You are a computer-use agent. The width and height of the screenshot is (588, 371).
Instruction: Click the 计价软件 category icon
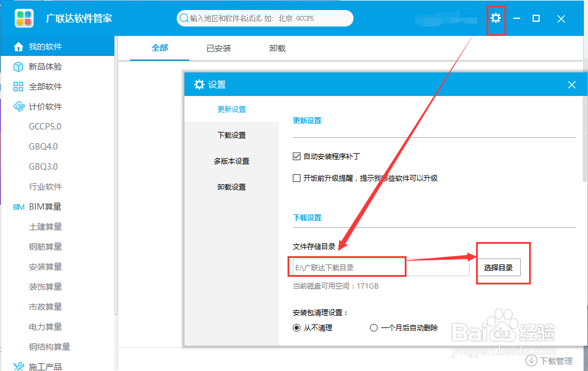point(19,107)
